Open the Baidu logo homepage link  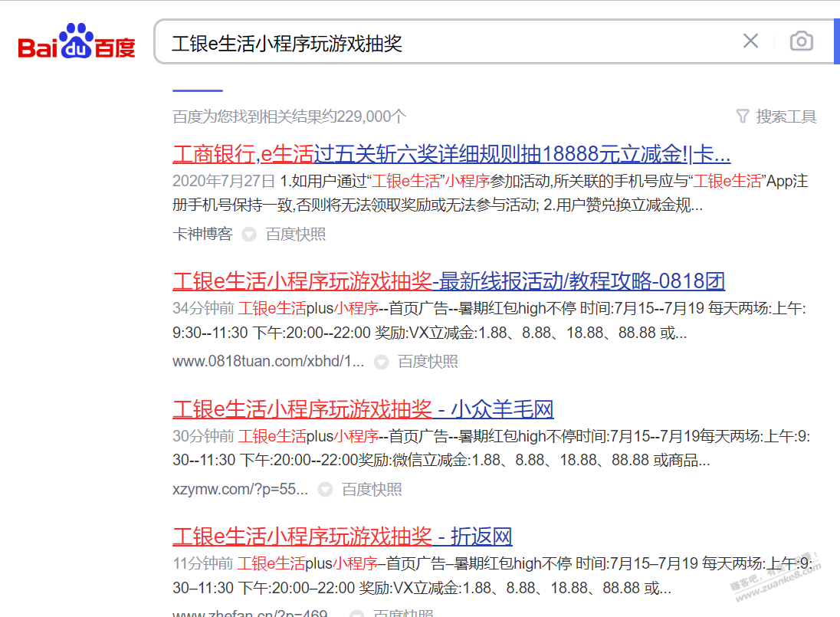[76, 41]
